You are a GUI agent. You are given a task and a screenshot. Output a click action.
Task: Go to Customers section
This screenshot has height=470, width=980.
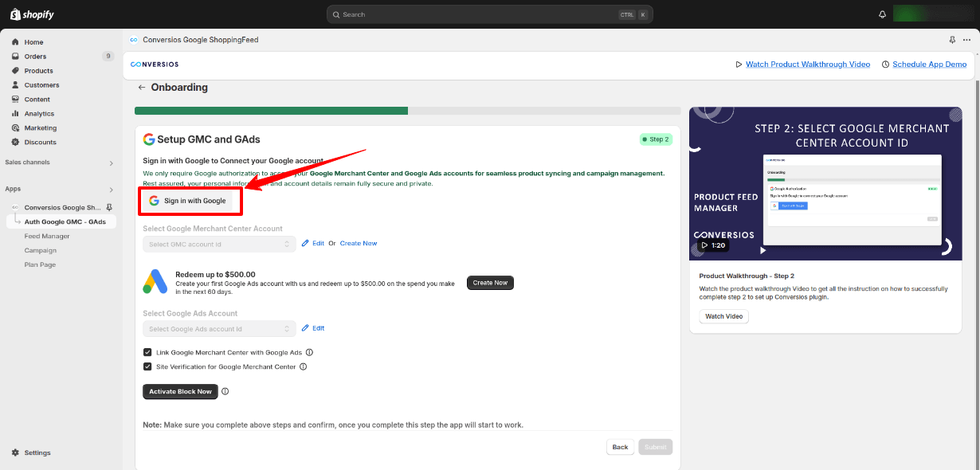(41, 85)
